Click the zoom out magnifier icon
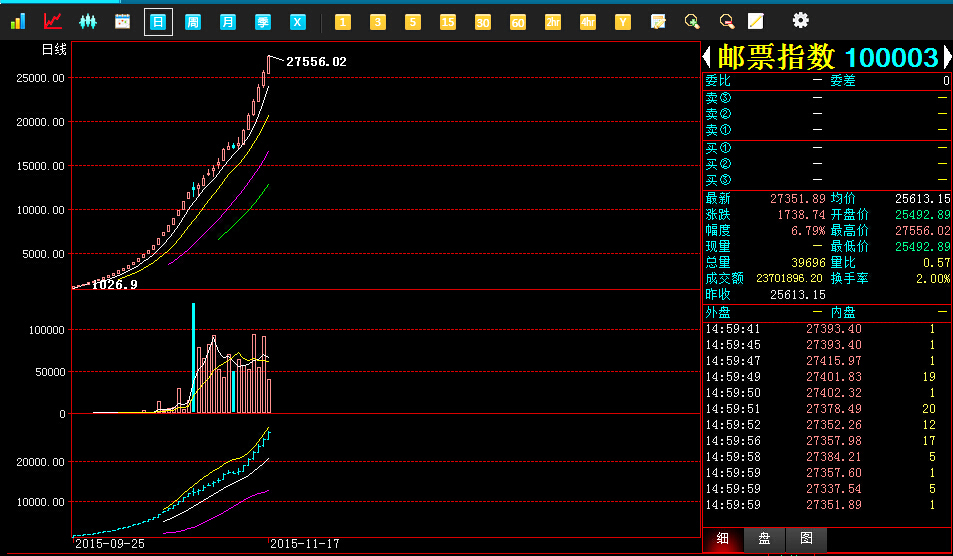This screenshot has width=953, height=556. click(x=726, y=21)
